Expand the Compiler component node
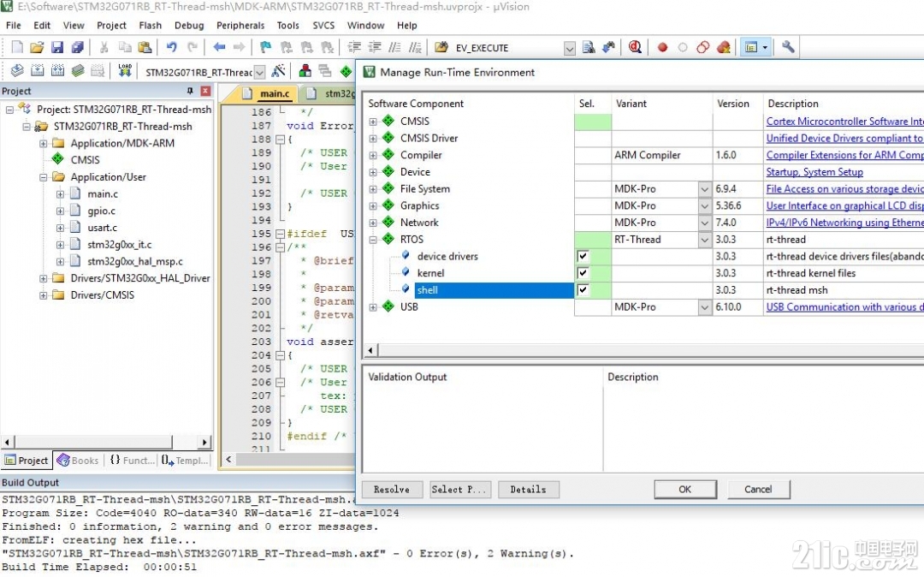Screen dimensions: 924x577 tap(373, 156)
